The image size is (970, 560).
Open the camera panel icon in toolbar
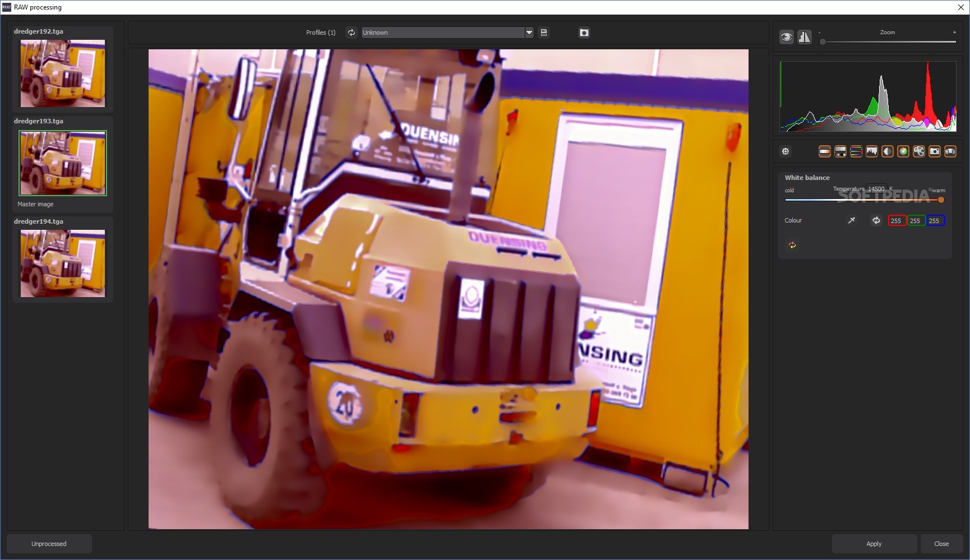(x=935, y=151)
